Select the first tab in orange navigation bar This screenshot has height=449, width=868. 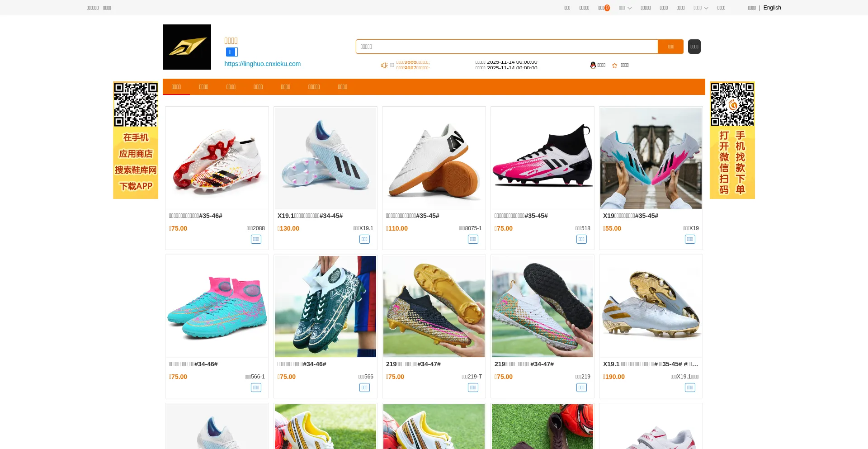coord(176,87)
